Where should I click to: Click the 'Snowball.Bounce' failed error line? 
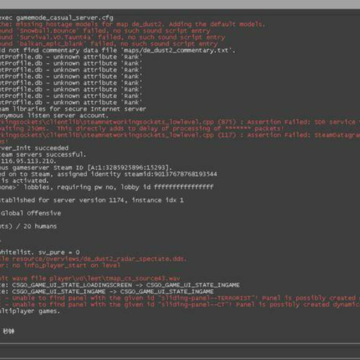(105, 31)
